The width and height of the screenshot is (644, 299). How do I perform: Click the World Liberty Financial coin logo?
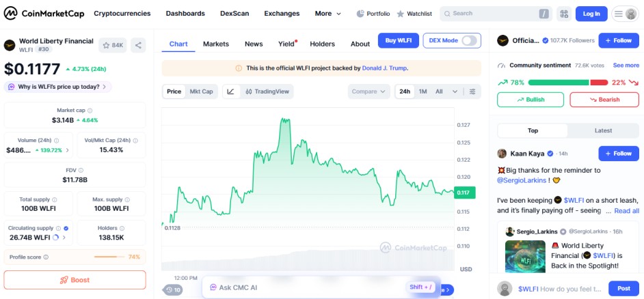10,45
